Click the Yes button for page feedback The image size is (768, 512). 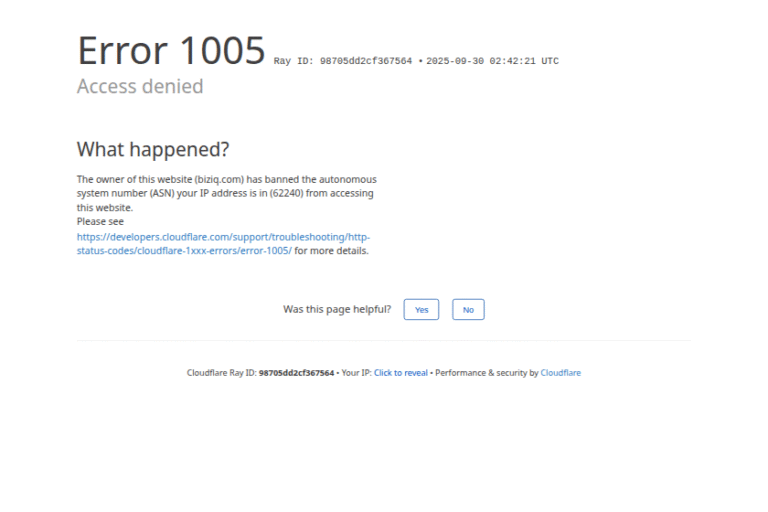[421, 310]
